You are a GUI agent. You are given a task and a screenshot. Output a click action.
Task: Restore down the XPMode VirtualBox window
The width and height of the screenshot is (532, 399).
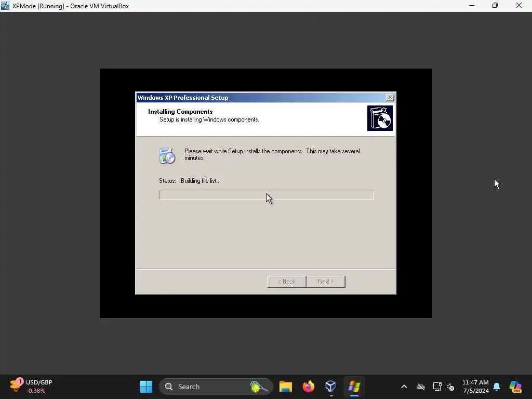(495, 6)
